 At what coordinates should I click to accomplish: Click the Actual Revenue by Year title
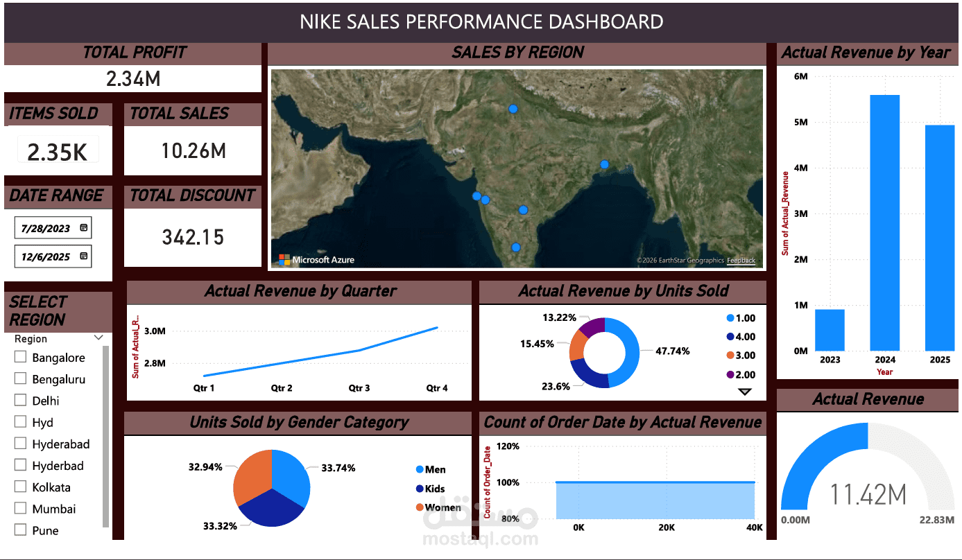coord(866,53)
